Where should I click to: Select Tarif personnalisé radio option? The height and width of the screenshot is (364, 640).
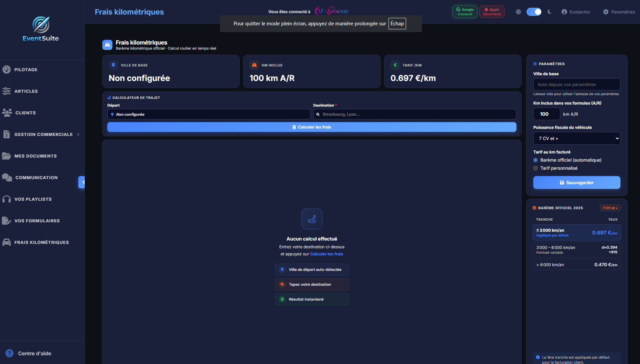(x=535, y=168)
